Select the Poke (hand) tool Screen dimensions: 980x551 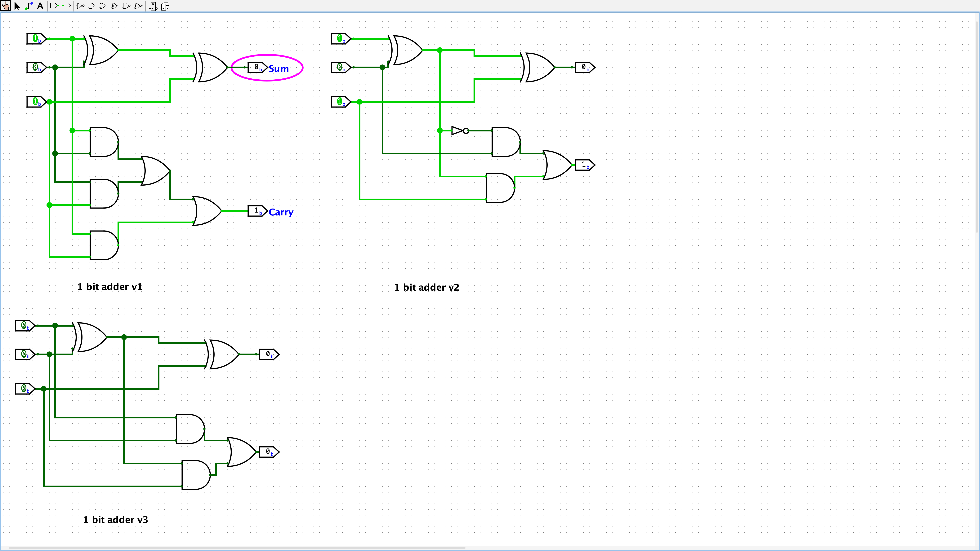point(6,6)
